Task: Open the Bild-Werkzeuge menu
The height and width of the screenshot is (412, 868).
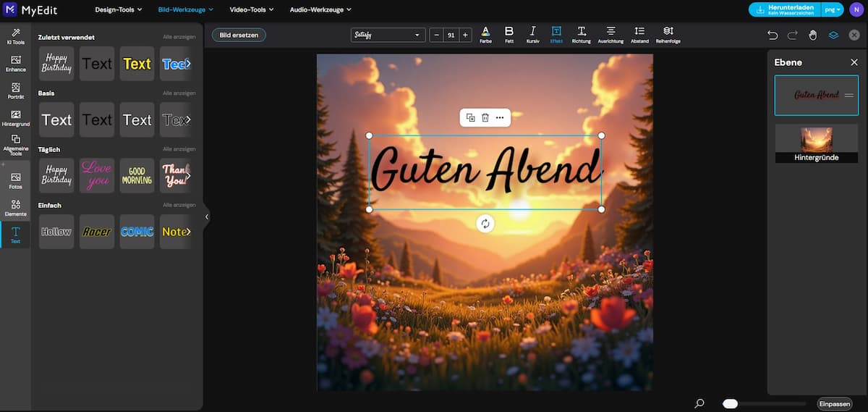Action: point(186,9)
